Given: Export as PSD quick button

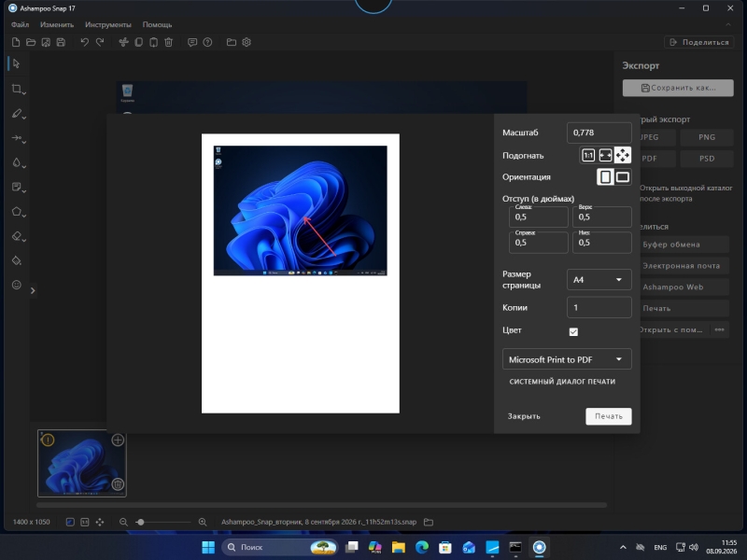Looking at the screenshot, I should [707, 159].
